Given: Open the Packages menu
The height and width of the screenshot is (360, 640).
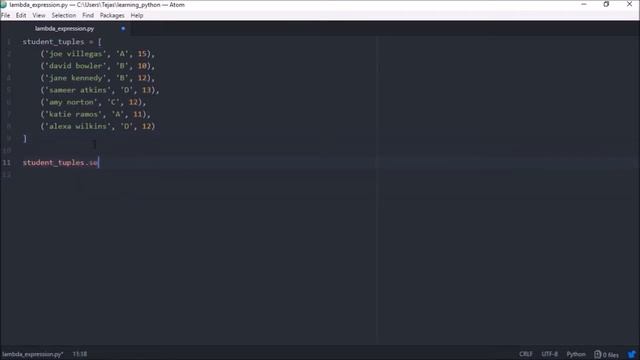Looking at the screenshot, I should pos(112,16).
